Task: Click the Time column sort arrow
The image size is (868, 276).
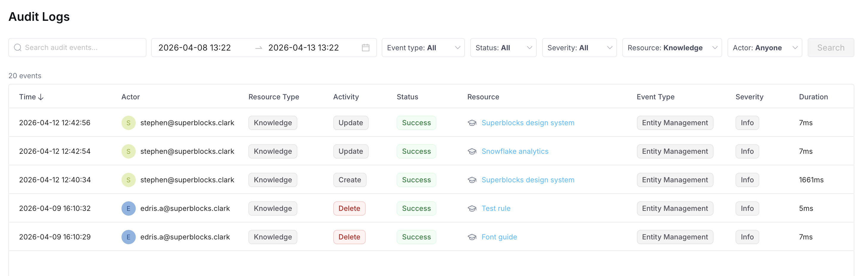Action: tap(41, 97)
